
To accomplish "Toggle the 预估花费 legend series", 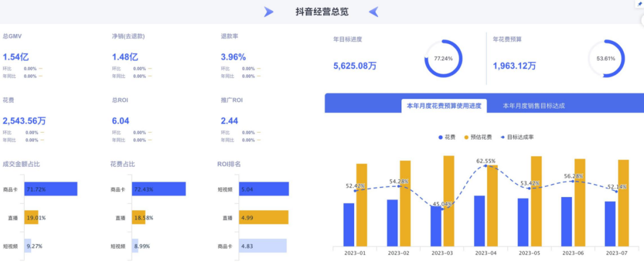I will [478, 138].
